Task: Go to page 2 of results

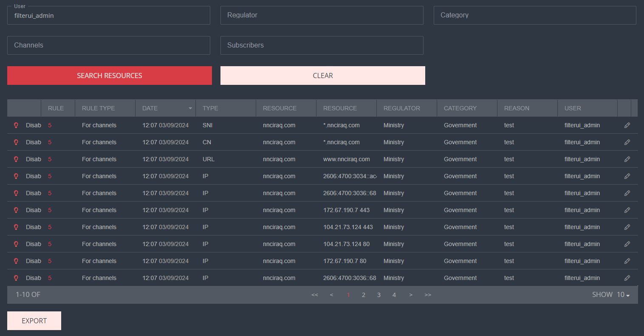Action: pyautogui.click(x=364, y=295)
